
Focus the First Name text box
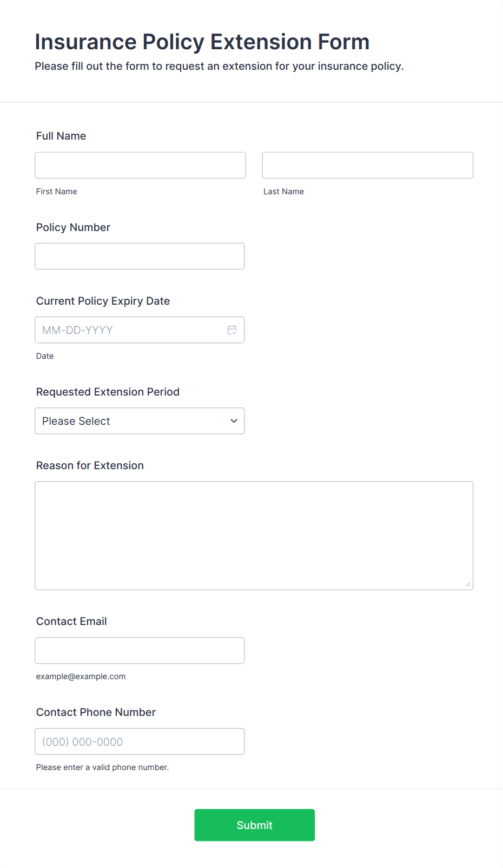coord(140,165)
